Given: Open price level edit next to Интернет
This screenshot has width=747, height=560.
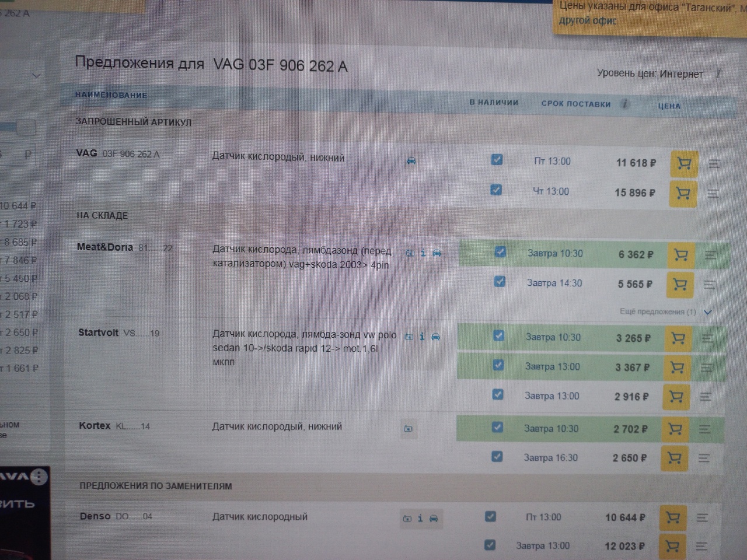Looking at the screenshot, I should [719, 73].
